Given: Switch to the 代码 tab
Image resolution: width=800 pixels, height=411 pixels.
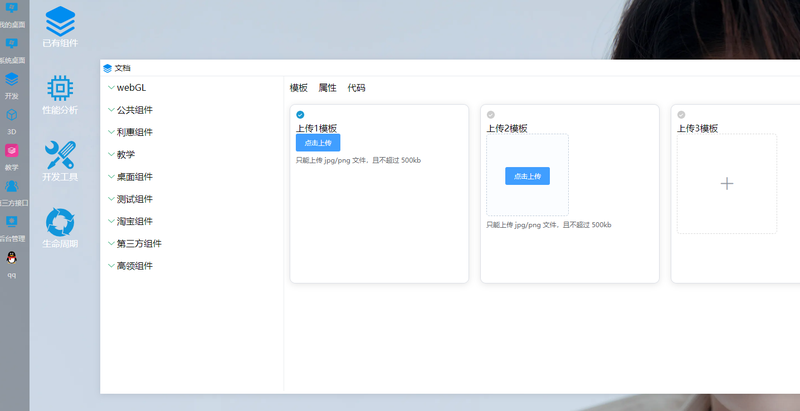Looking at the screenshot, I should click(x=356, y=88).
